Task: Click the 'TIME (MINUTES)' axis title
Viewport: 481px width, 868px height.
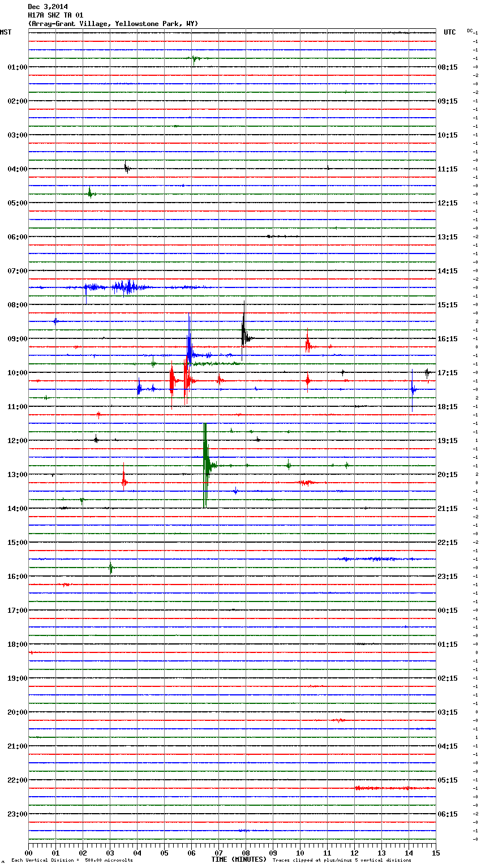Action: point(239,860)
